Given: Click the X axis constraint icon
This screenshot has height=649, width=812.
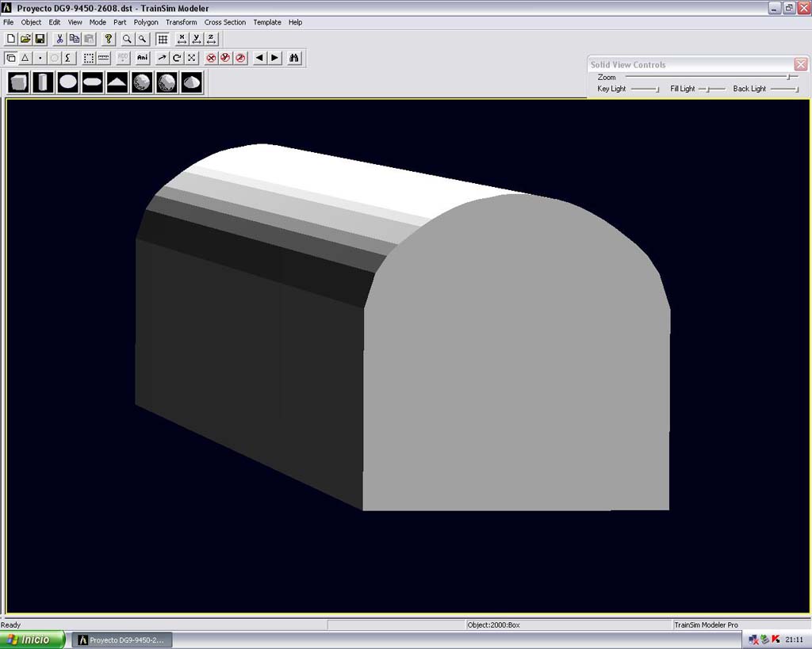Looking at the screenshot, I should tap(182, 39).
